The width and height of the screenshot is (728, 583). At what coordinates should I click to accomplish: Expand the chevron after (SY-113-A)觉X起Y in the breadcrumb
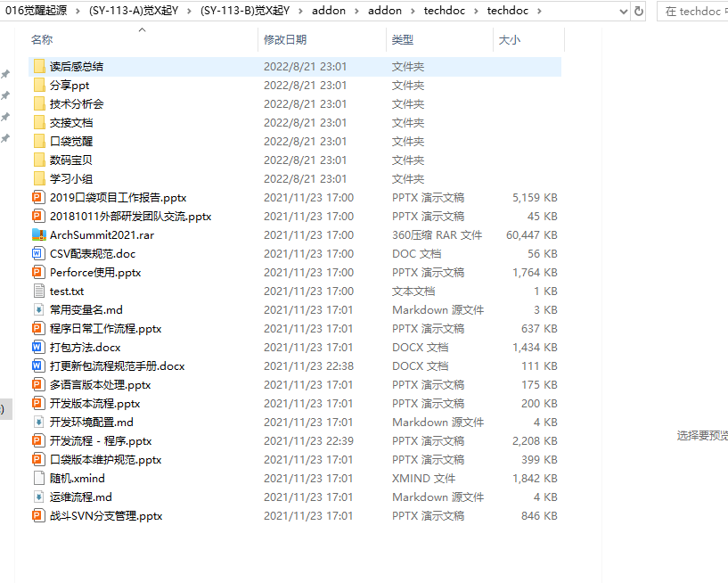(x=189, y=12)
